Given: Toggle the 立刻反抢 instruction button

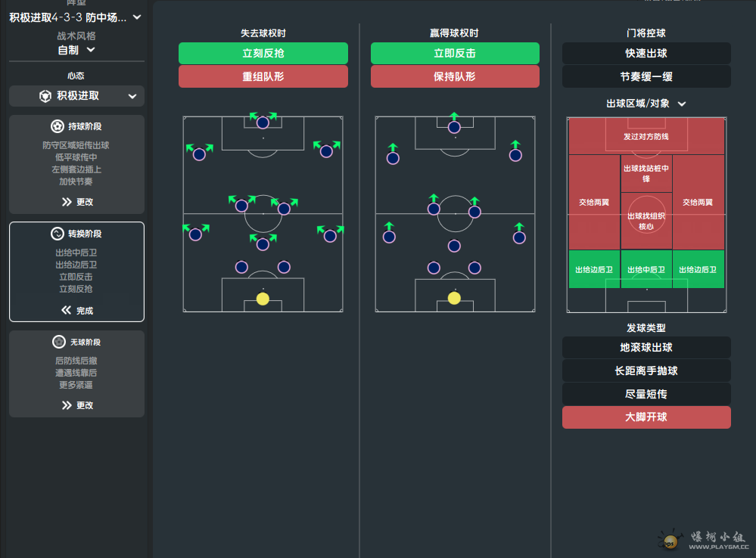Looking at the screenshot, I should click(263, 53).
